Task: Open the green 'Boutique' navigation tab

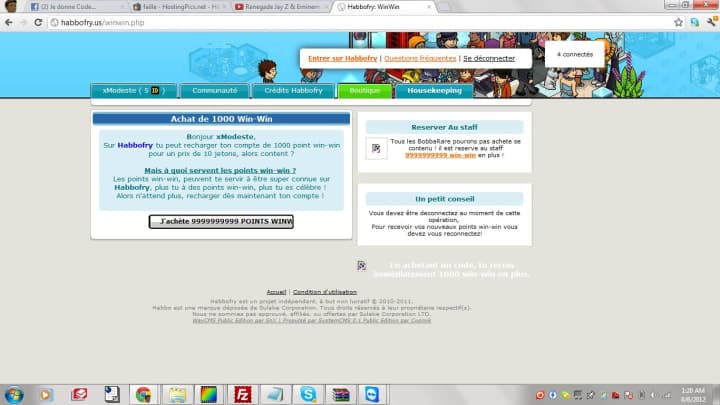Action: tap(365, 91)
